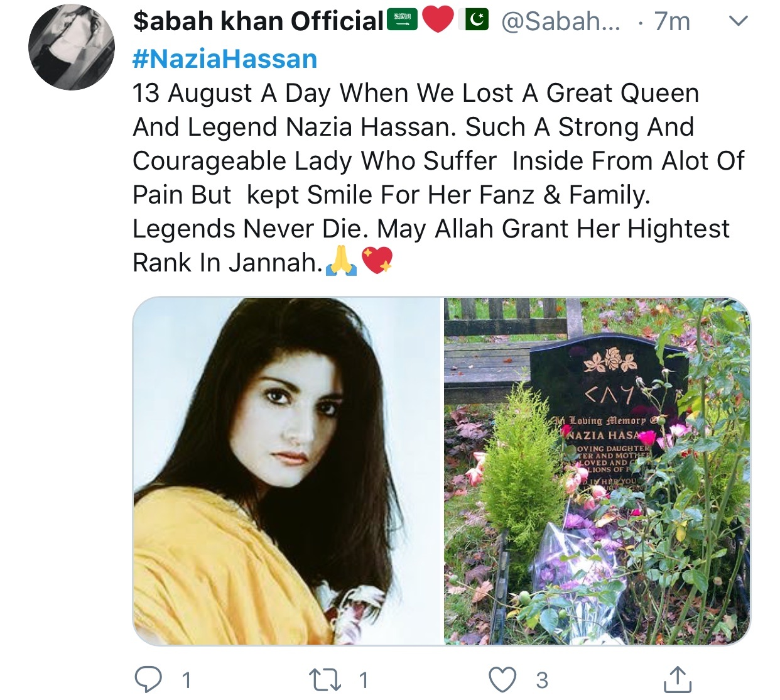Click the green Saudi flag emoji in the name

[402, 21]
